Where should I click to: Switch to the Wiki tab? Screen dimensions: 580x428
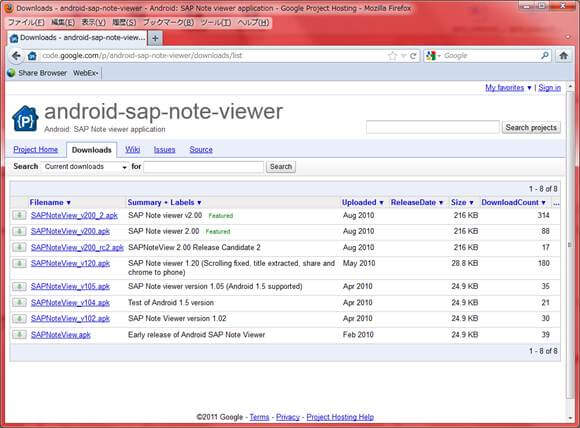132,149
